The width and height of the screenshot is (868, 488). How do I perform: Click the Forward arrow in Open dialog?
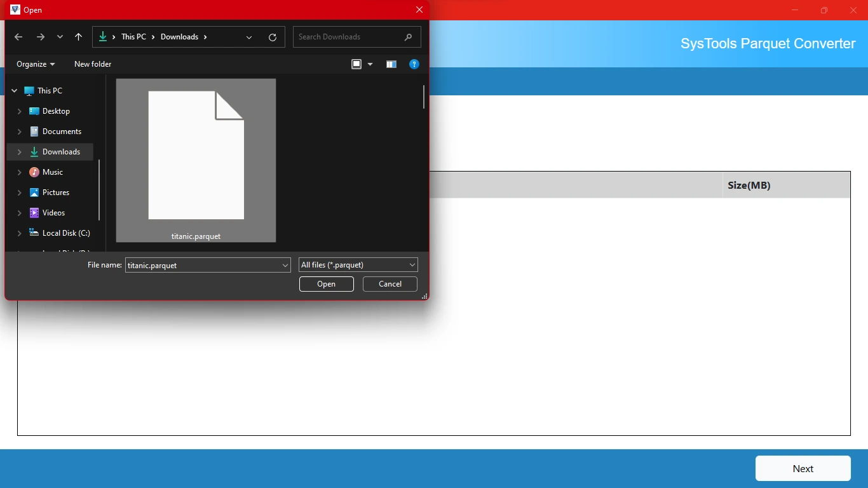41,37
